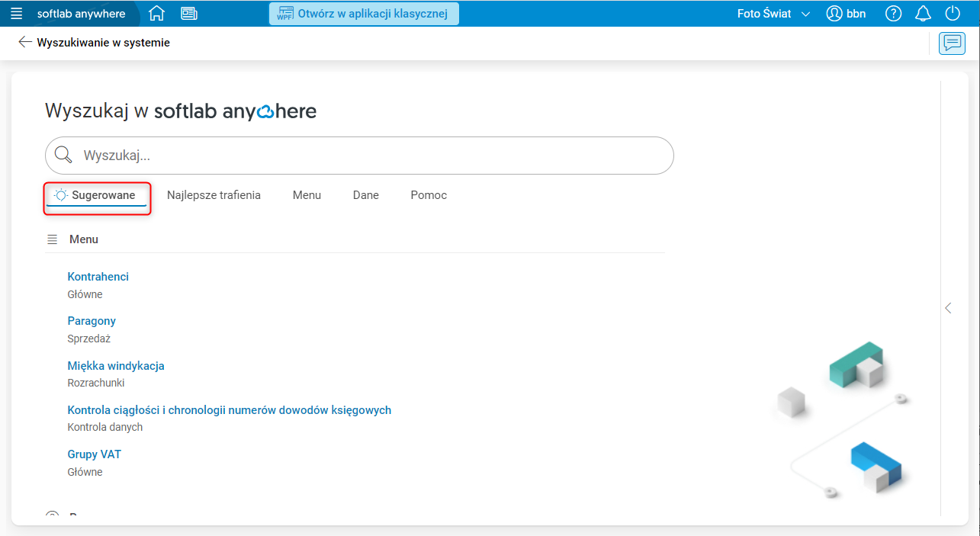Open the chat comments panel icon
The height and width of the screenshot is (536, 980).
coord(952,43)
